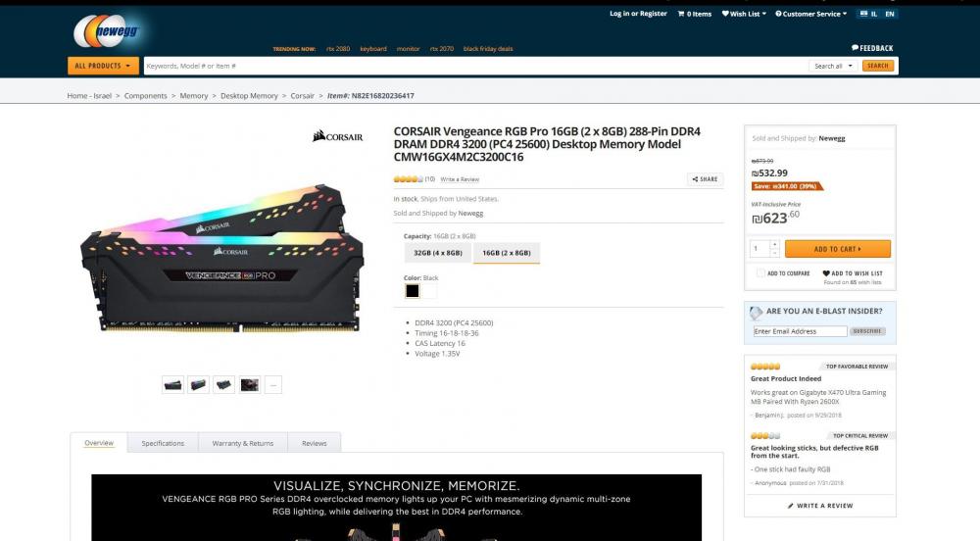Click the orange Search button
Viewport: 980px width, 541px height.
[x=877, y=66]
